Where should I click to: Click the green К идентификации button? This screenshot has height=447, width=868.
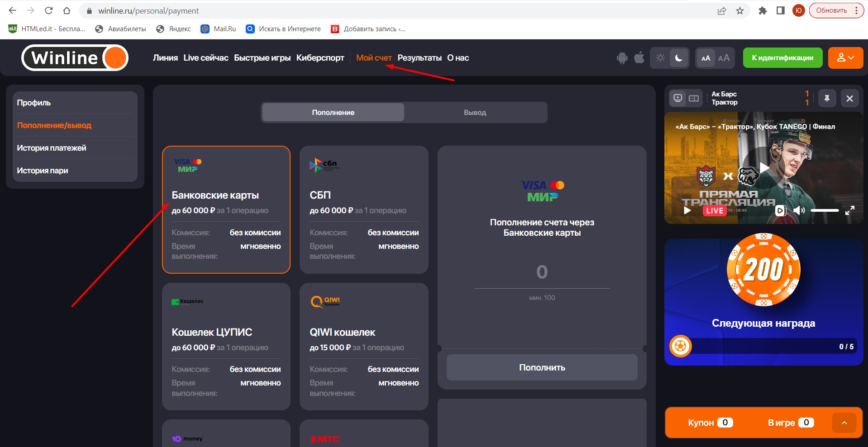tap(782, 58)
